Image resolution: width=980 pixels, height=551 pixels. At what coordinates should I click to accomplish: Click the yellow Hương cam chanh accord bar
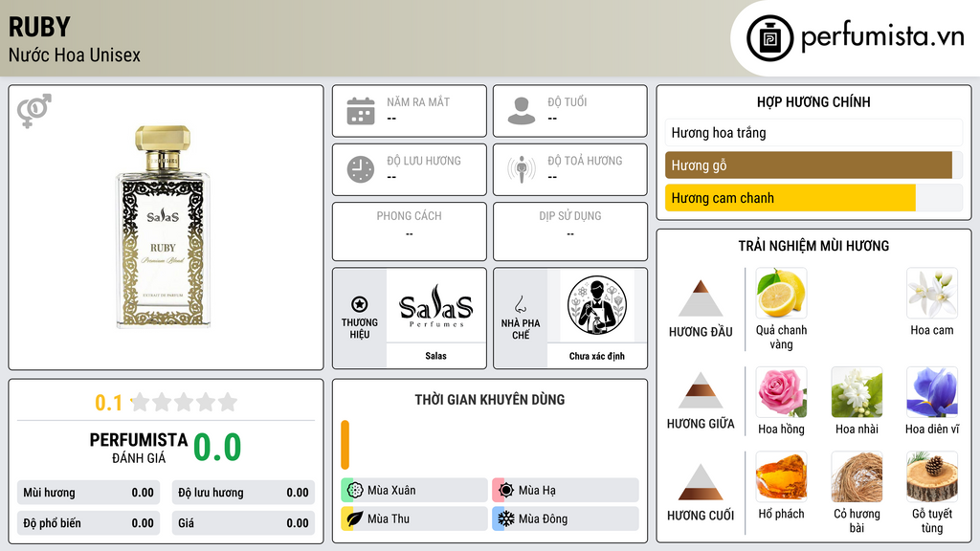click(x=790, y=198)
